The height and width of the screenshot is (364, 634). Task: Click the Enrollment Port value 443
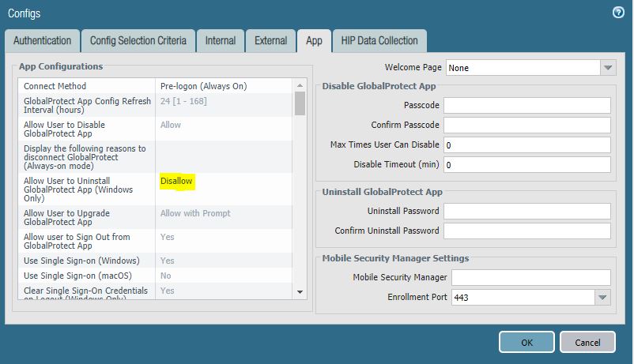click(x=523, y=298)
